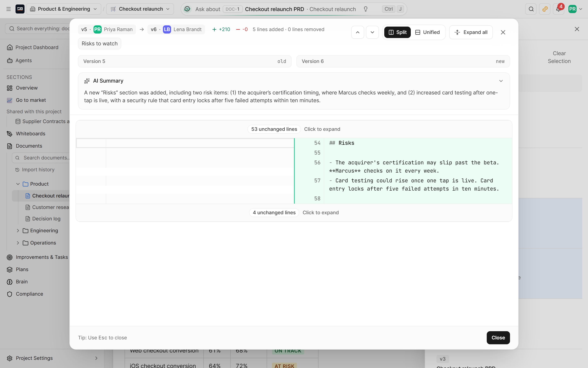Jump to next change arrow

[x=372, y=32]
